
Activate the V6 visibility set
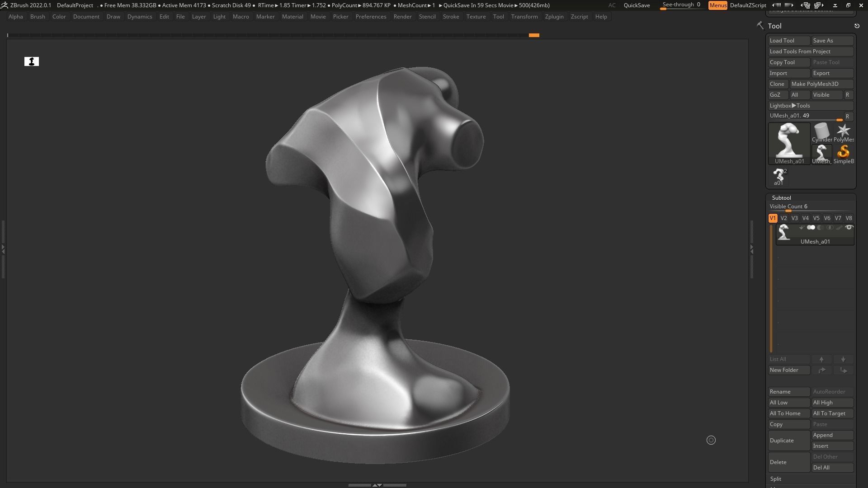pos(827,218)
